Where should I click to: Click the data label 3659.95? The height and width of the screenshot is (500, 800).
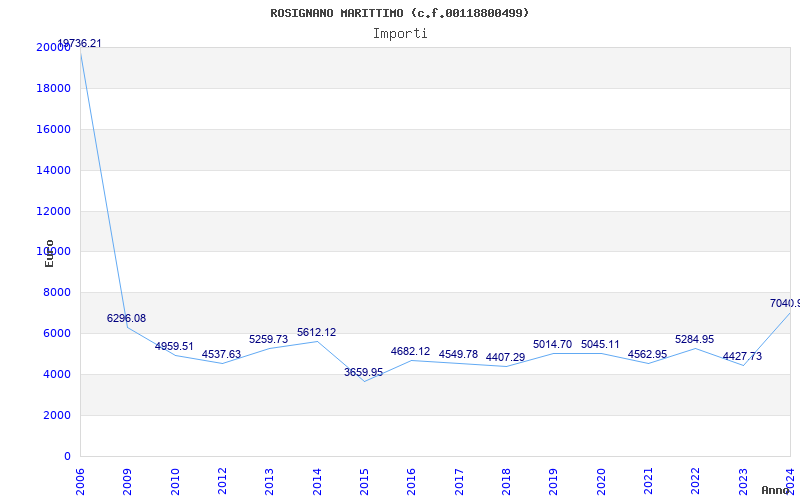pyautogui.click(x=363, y=372)
